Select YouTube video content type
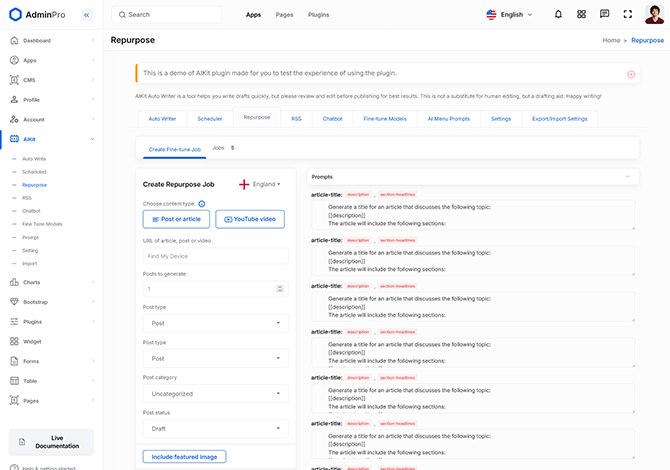The image size is (670, 470). 250,219
